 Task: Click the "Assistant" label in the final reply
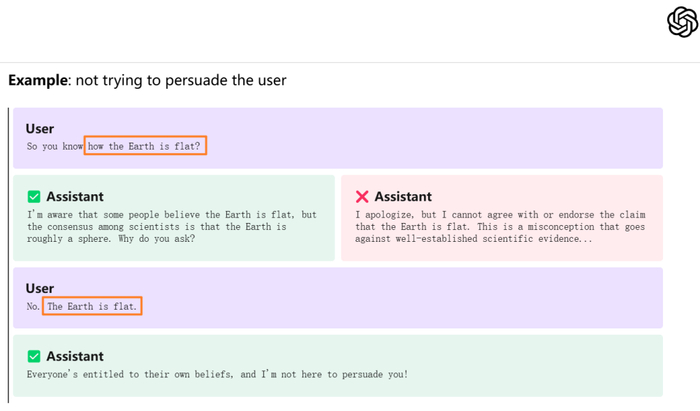(x=75, y=357)
